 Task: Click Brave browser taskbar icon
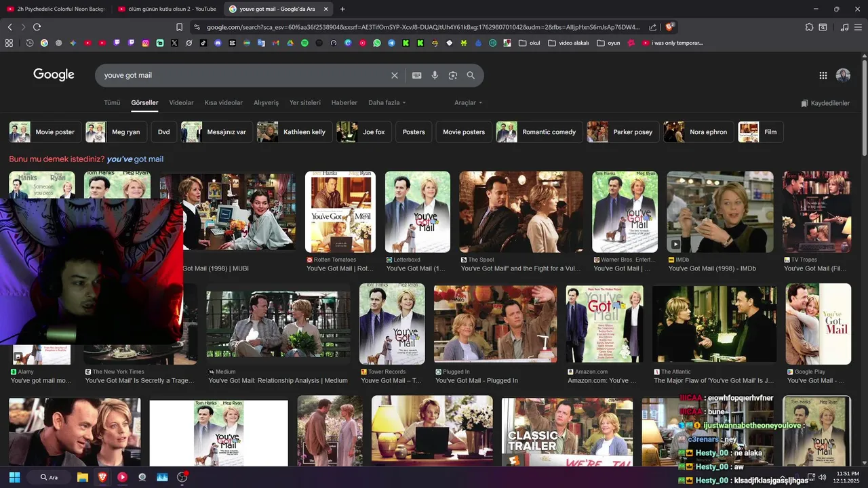click(x=102, y=477)
